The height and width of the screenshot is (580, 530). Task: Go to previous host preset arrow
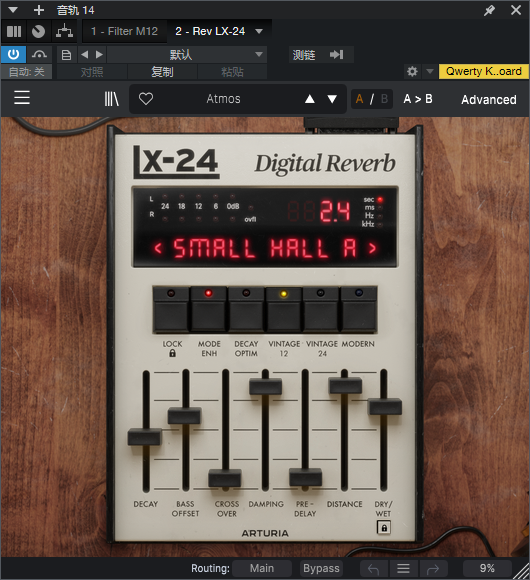85,55
